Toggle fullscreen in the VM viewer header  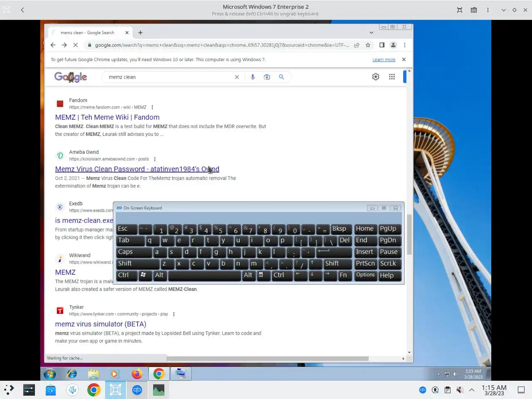pos(460,10)
